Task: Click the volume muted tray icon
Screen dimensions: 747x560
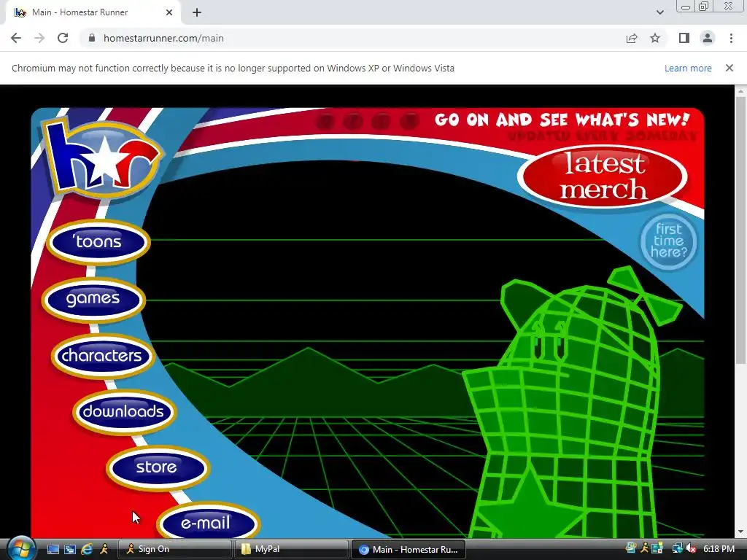Action: [x=692, y=549]
